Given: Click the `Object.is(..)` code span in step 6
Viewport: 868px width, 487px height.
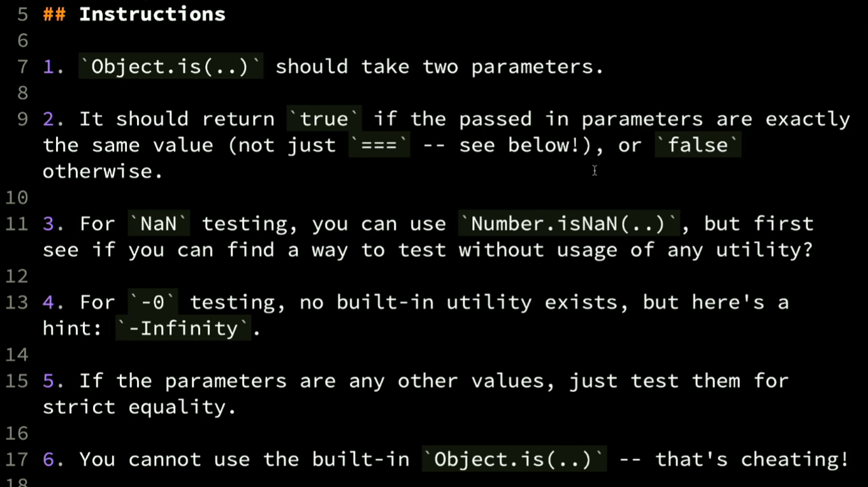Looking at the screenshot, I should click(514, 459).
